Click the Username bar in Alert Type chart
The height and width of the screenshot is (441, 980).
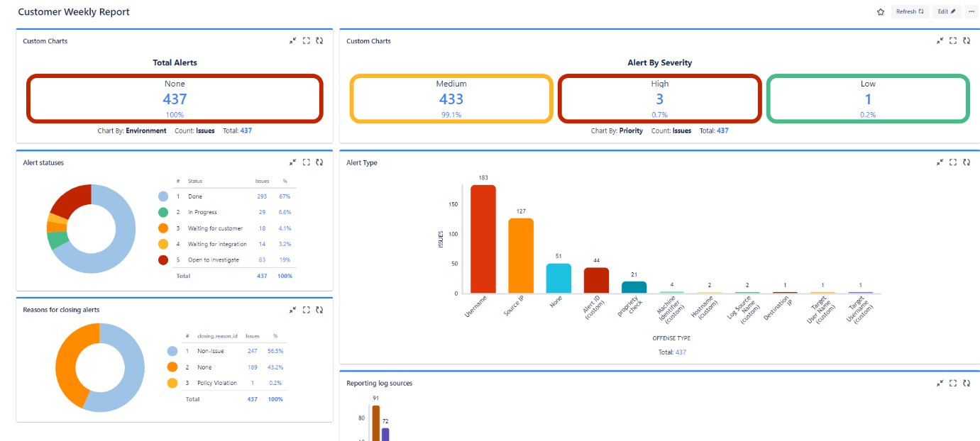pyautogui.click(x=483, y=239)
